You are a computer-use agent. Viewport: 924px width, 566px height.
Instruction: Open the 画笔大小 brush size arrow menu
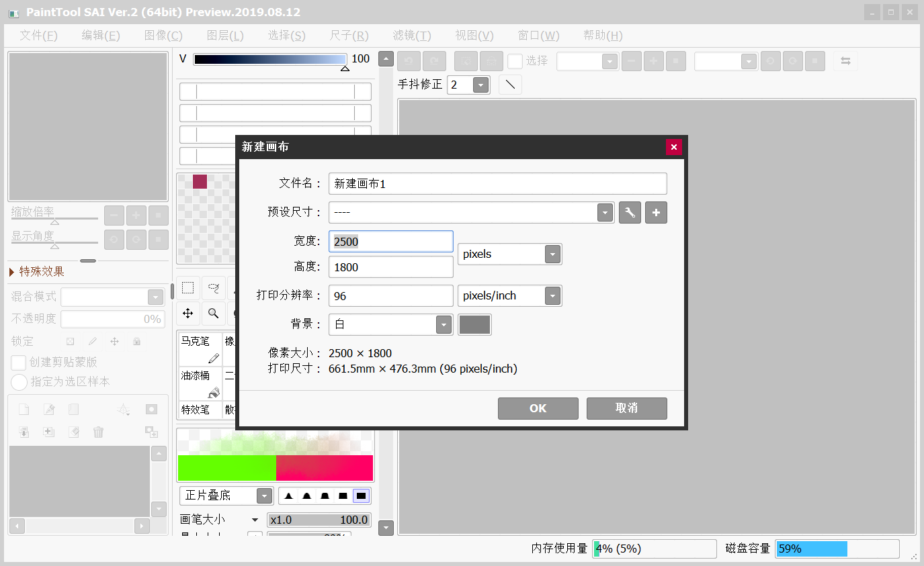click(255, 520)
